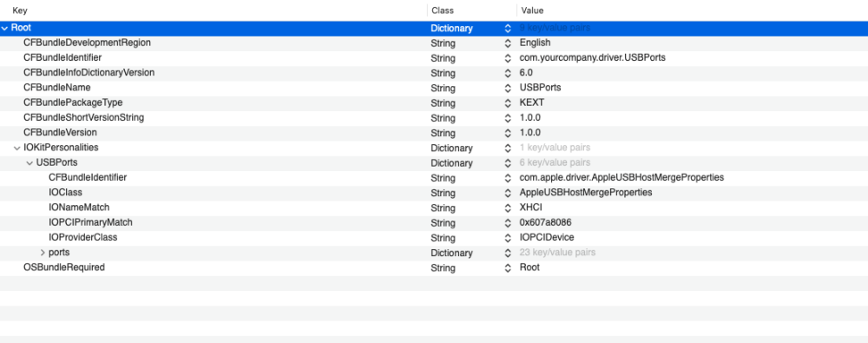Image resolution: width=868 pixels, height=343 pixels.
Task: Collapse the USBPorts dictionary chevron
Action: (30, 163)
